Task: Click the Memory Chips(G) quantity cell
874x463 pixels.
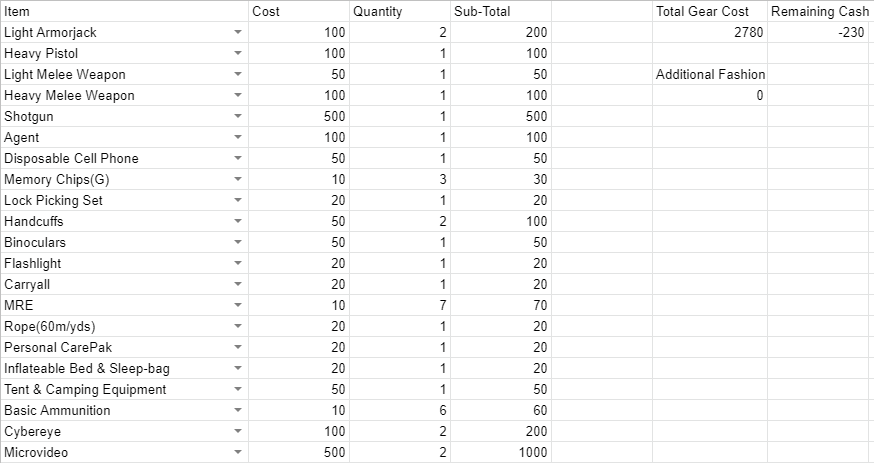Action: click(x=400, y=179)
